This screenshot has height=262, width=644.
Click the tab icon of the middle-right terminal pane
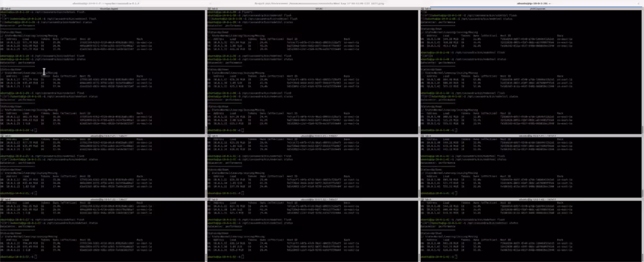434,135
